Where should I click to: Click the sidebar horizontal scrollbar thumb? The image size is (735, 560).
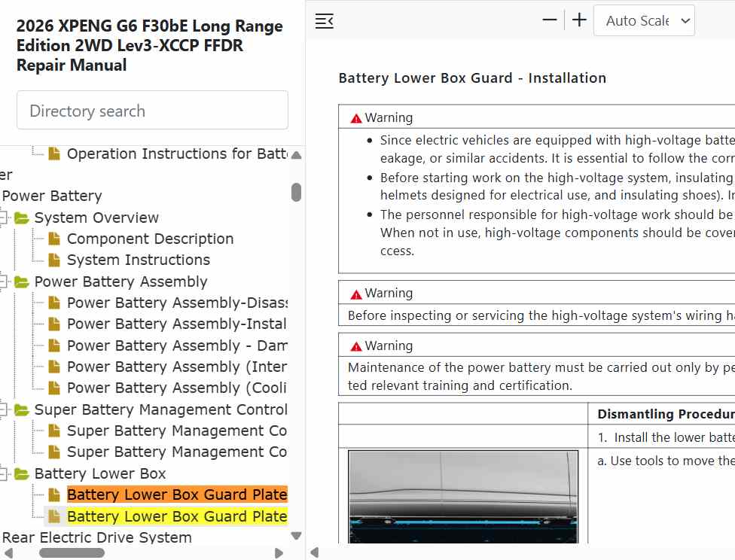click(x=72, y=553)
